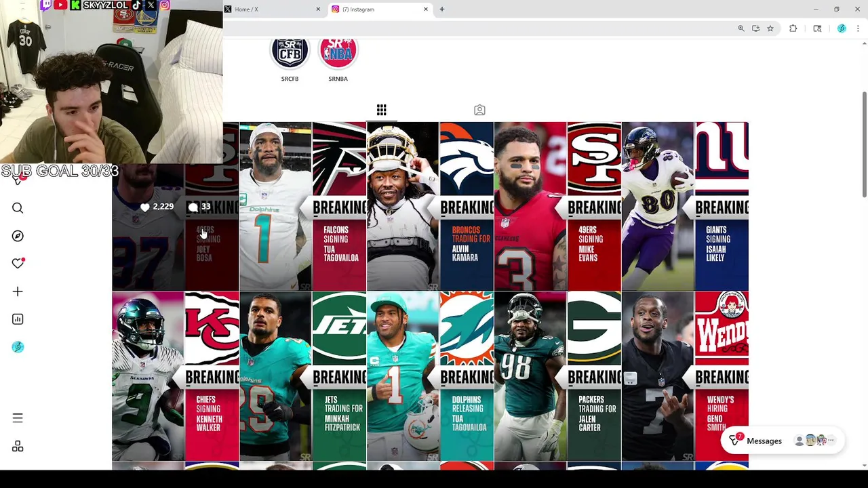Open the Explore compass icon
Viewport: 868px width, 488px height.
pos(18,236)
